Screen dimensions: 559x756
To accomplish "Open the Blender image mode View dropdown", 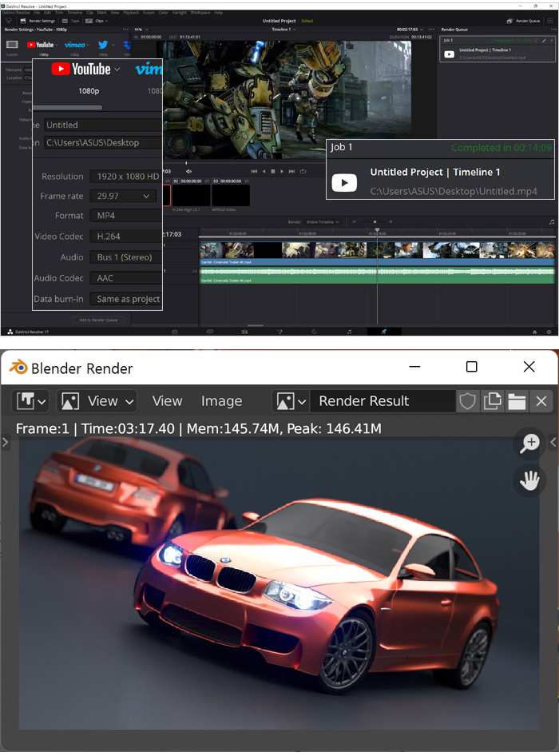I will tap(97, 401).
